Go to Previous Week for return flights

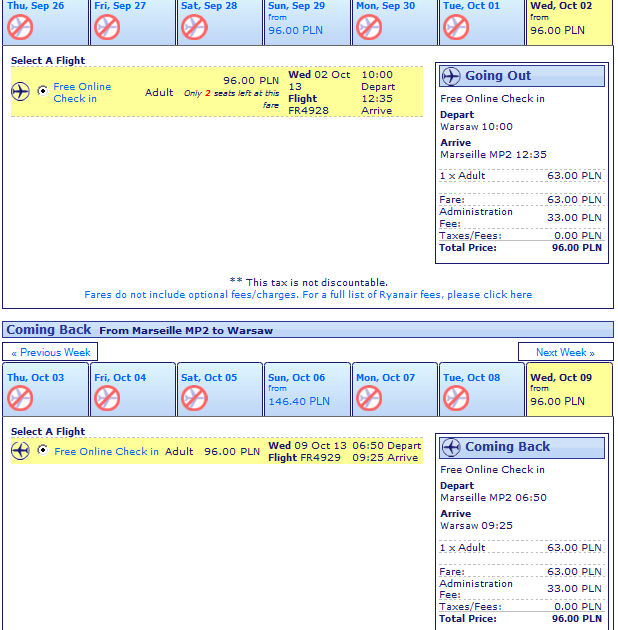pos(50,352)
